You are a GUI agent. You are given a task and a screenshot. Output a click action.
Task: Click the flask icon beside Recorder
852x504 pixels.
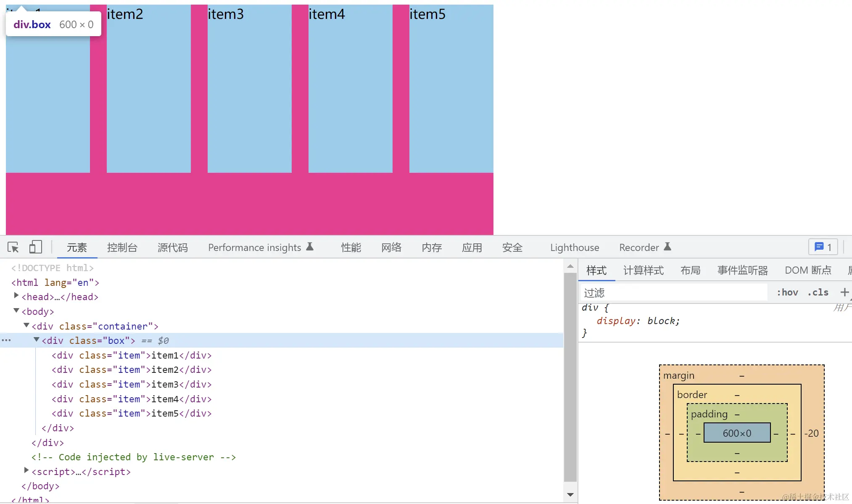[667, 247]
